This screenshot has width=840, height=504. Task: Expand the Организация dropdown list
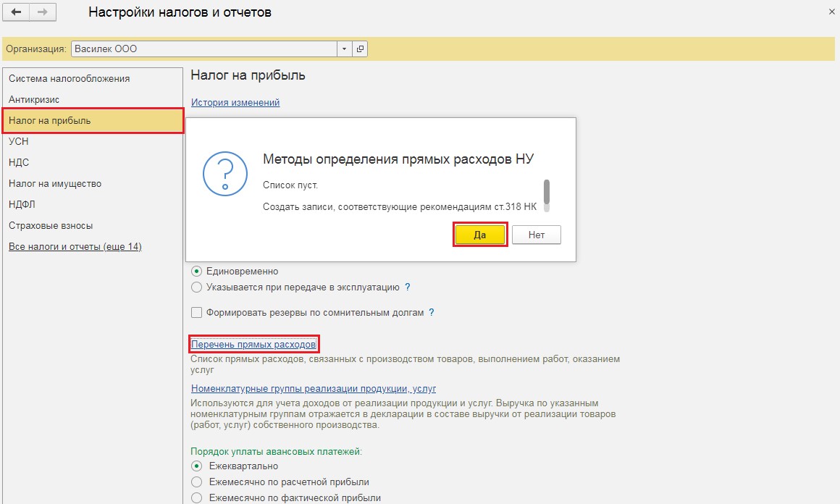coord(343,49)
